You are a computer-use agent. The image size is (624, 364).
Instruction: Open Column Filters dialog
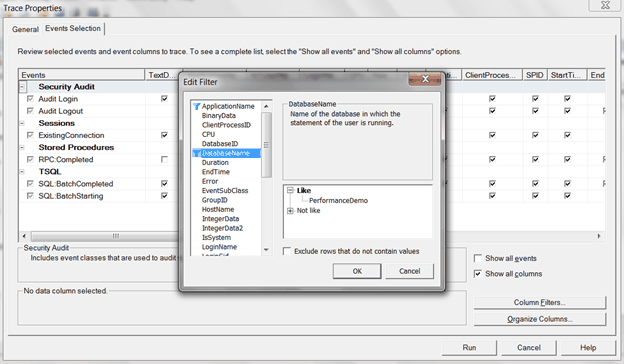tap(540, 303)
